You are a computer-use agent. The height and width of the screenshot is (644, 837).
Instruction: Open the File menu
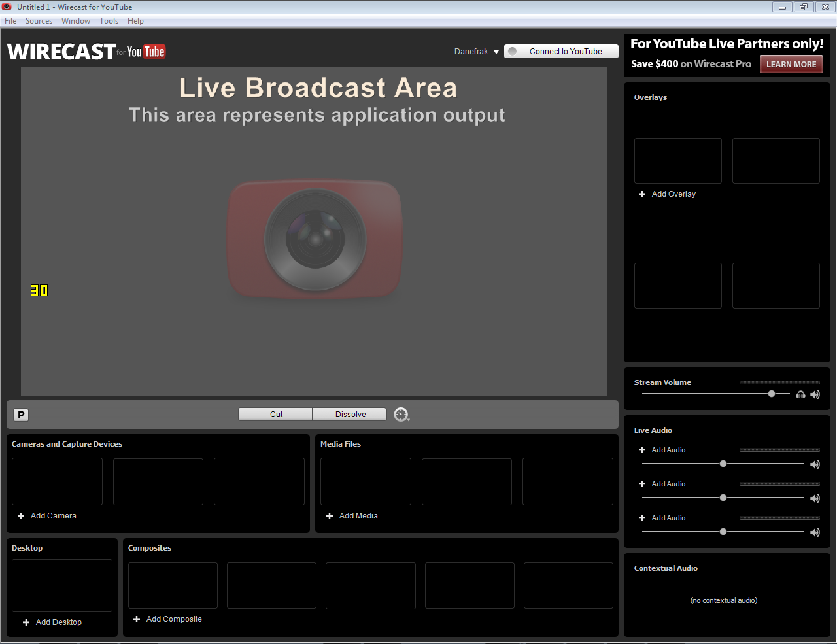click(10, 21)
